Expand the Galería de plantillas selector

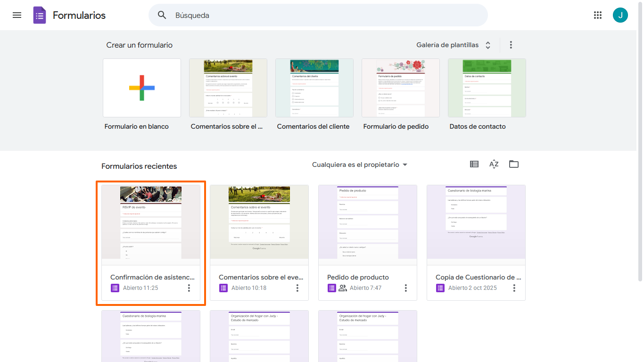(x=487, y=45)
